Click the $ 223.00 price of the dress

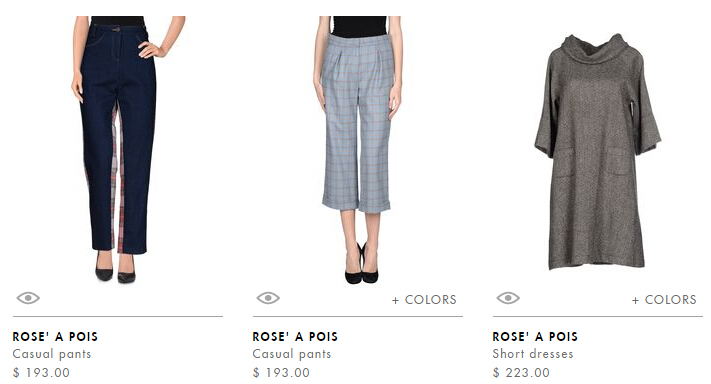click(x=521, y=373)
